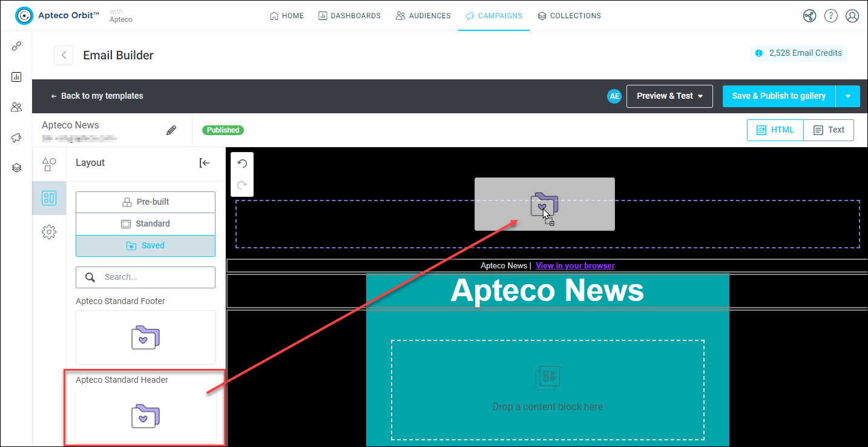Open the share connections icon
This screenshot has height=447, width=868.
pyautogui.click(x=809, y=16)
